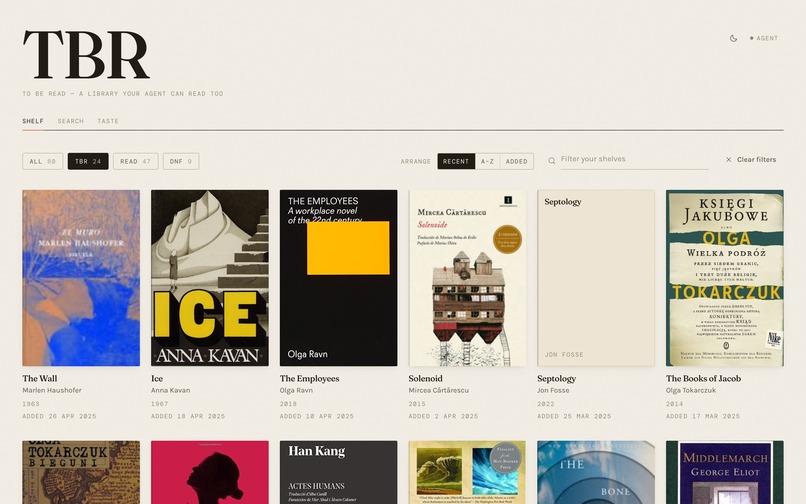Click The Books of Jacob title
The width and height of the screenshot is (806, 504).
coord(704,379)
